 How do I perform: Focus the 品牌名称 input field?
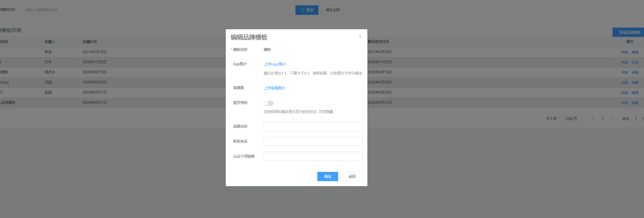(313, 127)
